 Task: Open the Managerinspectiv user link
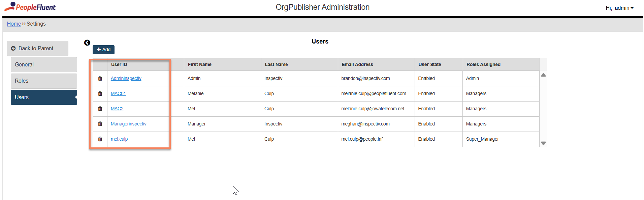[129, 124]
